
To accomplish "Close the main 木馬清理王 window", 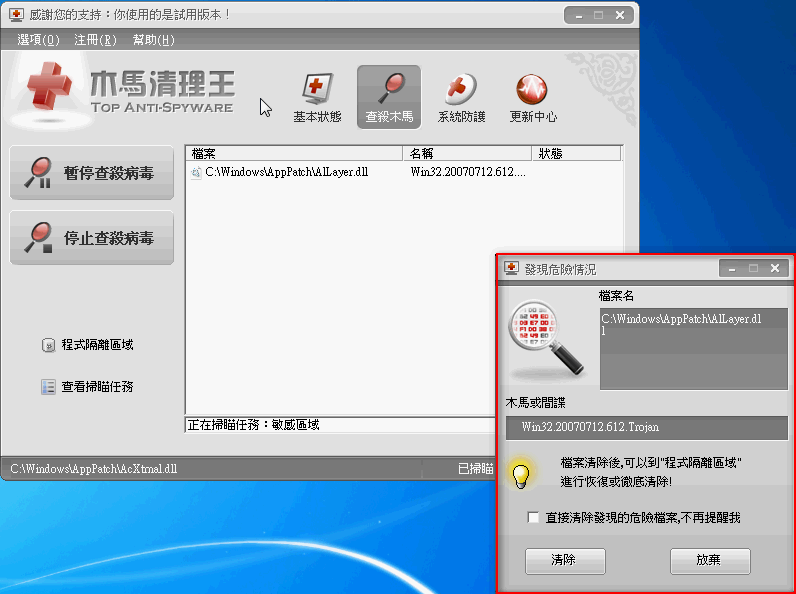I will (x=620, y=15).
